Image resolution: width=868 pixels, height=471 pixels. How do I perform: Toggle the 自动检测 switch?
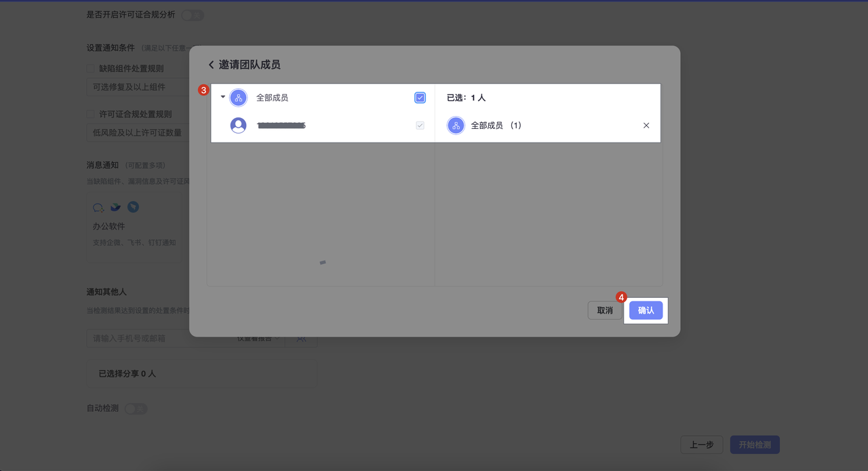(136, 409)
